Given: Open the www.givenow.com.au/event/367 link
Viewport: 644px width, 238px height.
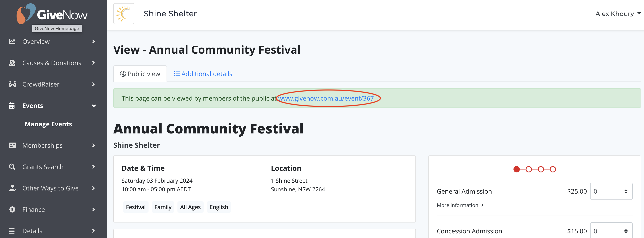Looking at the screenshot, I should 326,98.
